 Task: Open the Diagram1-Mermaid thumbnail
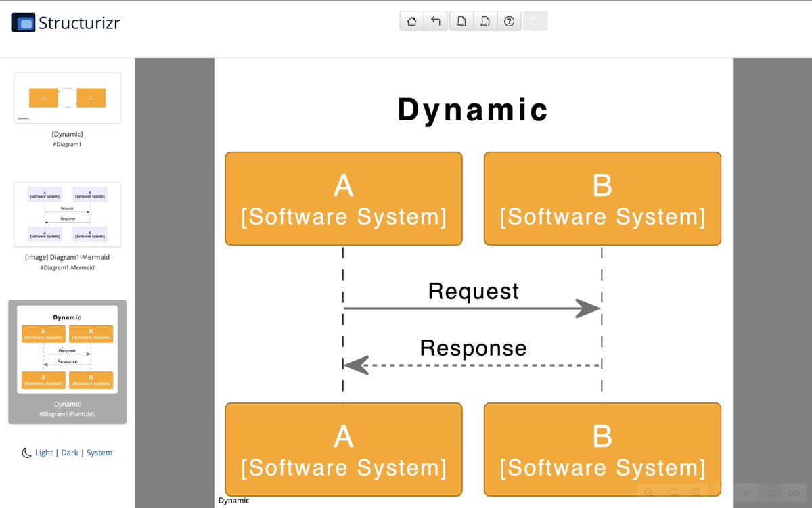pyautogui.click(x=67, y=214)
